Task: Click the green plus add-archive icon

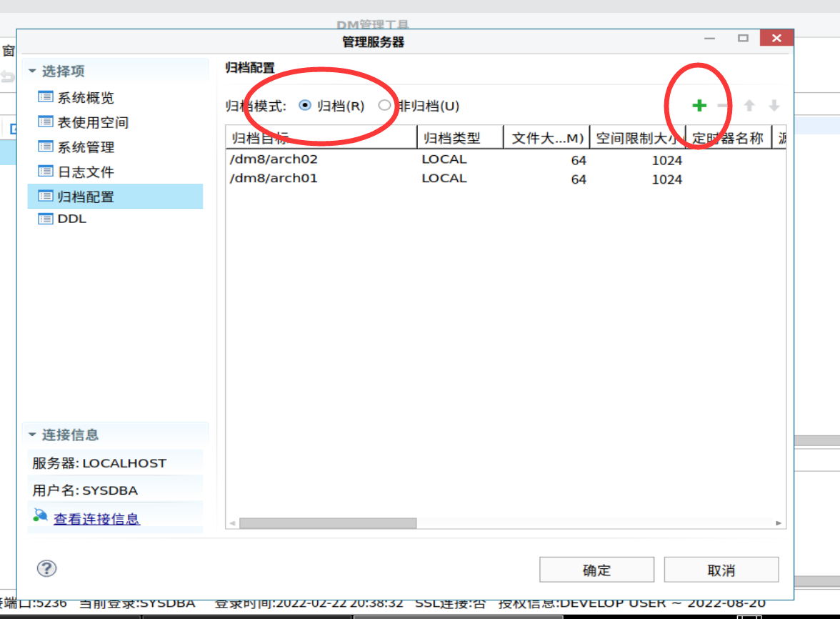Action: point(699,106)
